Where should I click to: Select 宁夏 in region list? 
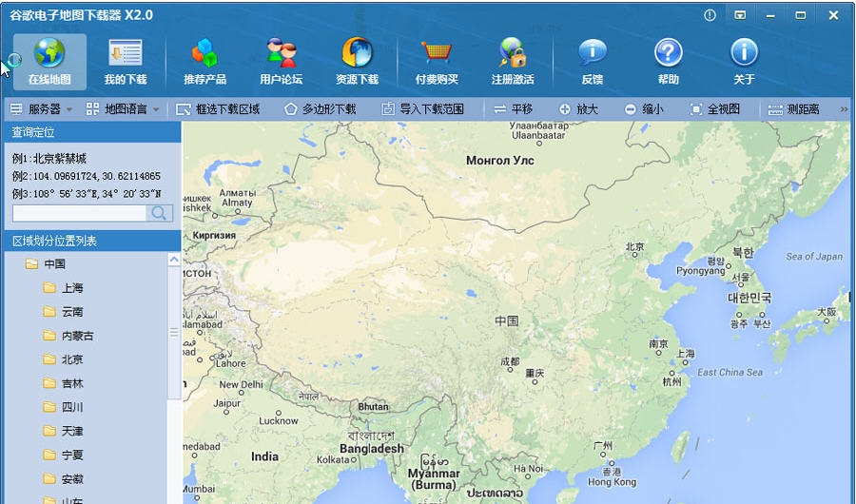point(64,455)
